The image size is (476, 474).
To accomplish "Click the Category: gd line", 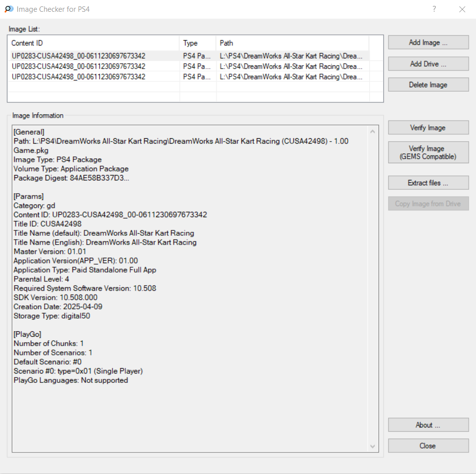I will pos(34,206).
